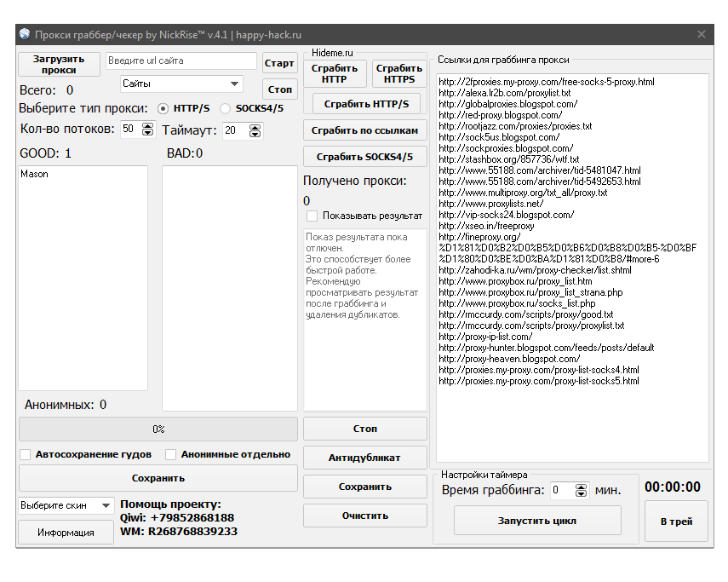This screenshot has width=728, height=582.
Task: Click the Введите url сайта input field
Action: click(181, 61)
